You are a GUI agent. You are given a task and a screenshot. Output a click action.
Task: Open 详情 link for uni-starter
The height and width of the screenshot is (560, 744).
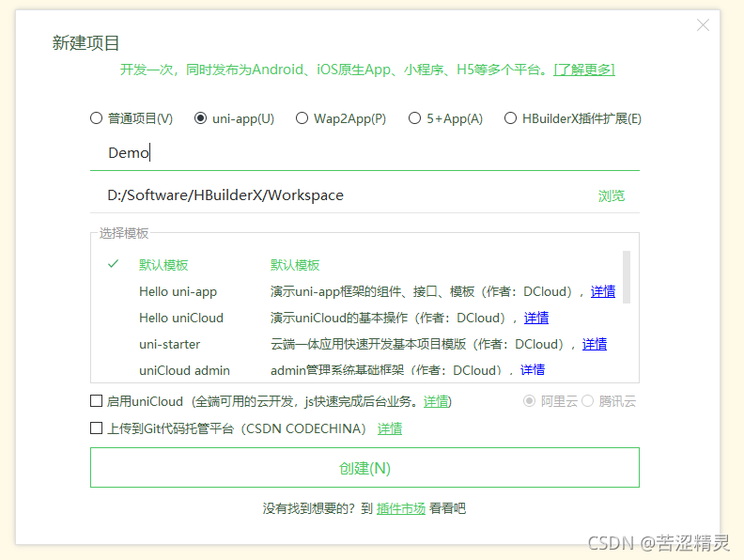(x=595, y=344)
